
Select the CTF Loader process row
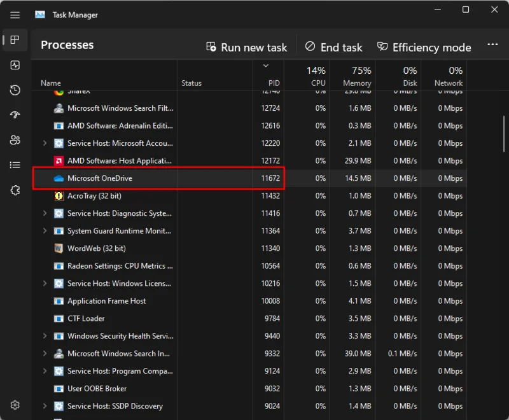coord(249,318)
